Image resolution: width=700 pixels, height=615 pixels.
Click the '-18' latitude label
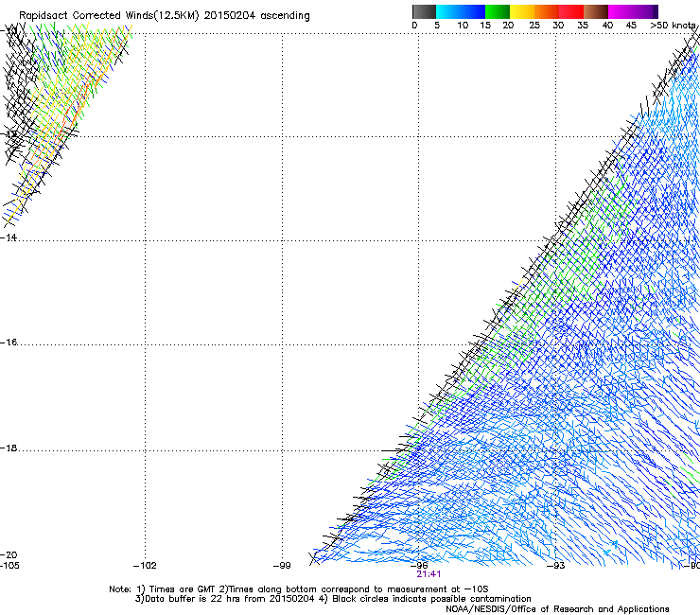(9, 448)
